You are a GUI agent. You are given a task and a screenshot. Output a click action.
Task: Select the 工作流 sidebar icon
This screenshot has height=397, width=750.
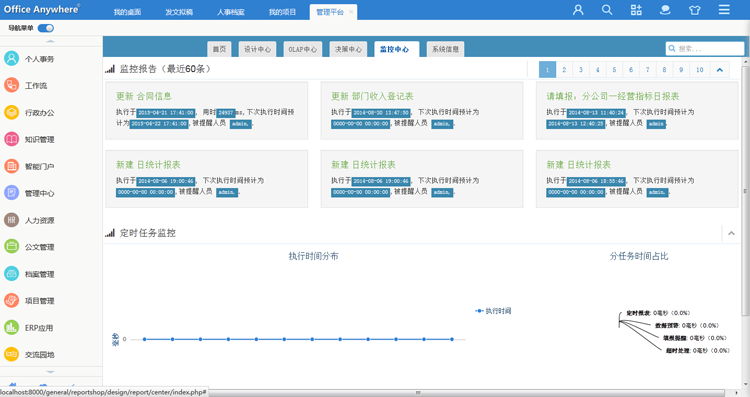(11, 85)
